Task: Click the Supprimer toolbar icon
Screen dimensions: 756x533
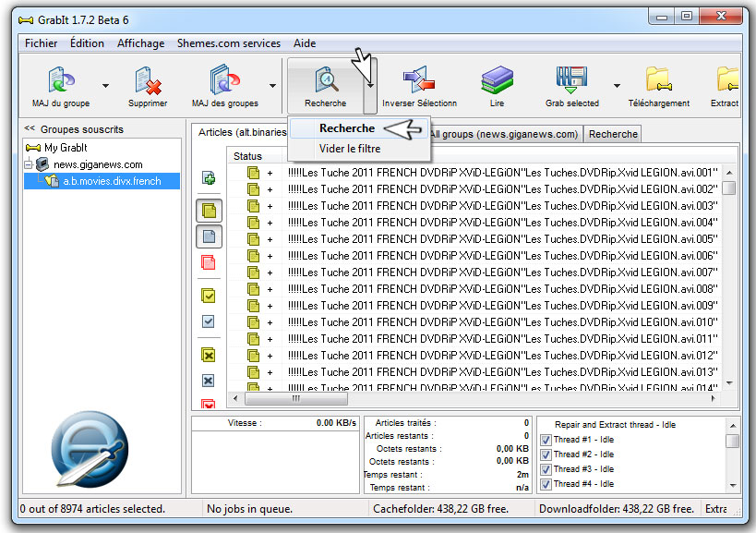Action: [x=148, y=80]
